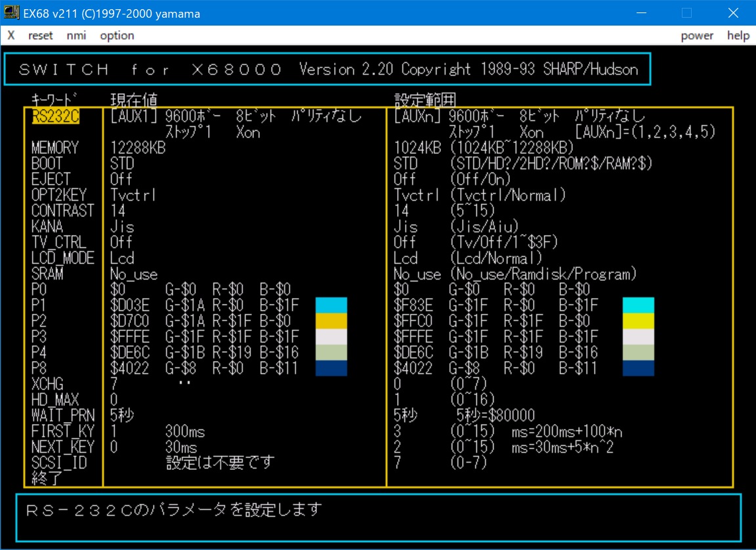Open the help menu
The width and height of the screenshot is (756, 550).
point(738,35)
